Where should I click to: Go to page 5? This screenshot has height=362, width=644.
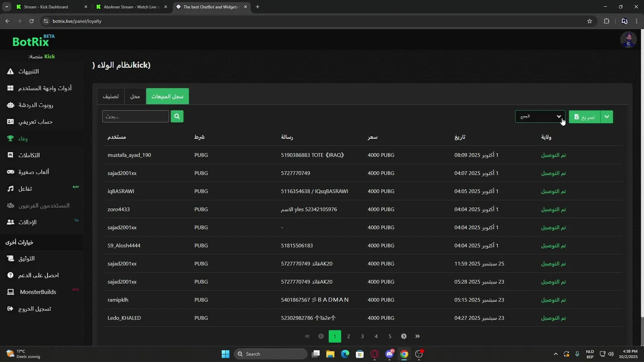click(389, 336)
